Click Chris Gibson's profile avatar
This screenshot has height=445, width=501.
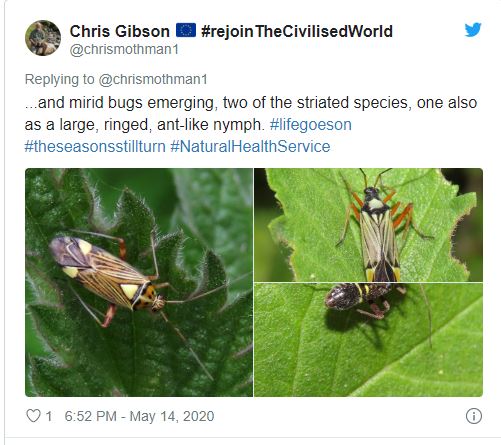43,38
